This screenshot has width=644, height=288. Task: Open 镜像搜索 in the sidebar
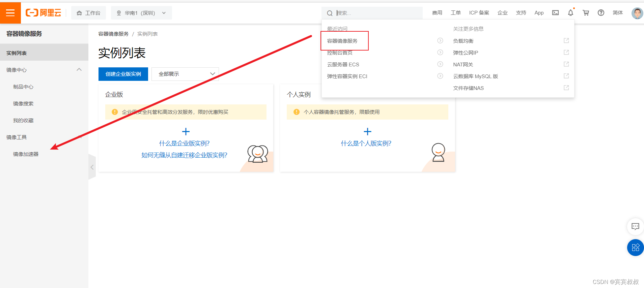click(x=23, y=103)
